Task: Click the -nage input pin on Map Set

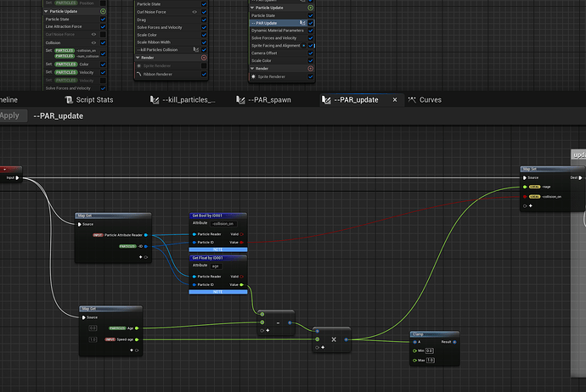Action: coord(525,187)
